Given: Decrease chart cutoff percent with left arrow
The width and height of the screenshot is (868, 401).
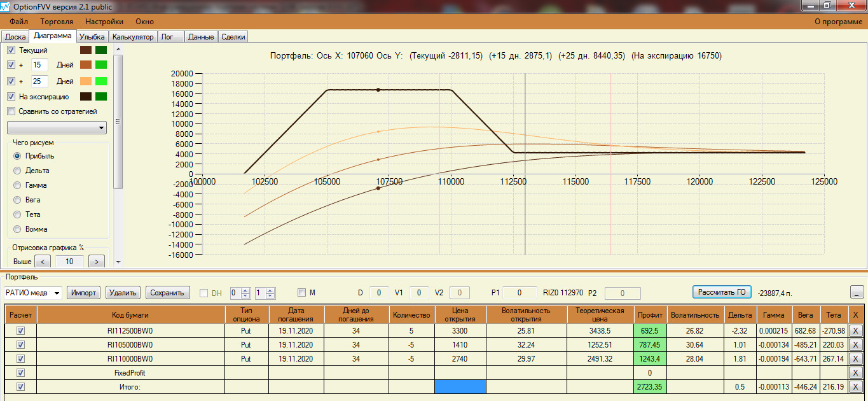Looking at the screenshot, I should [43, 262].
